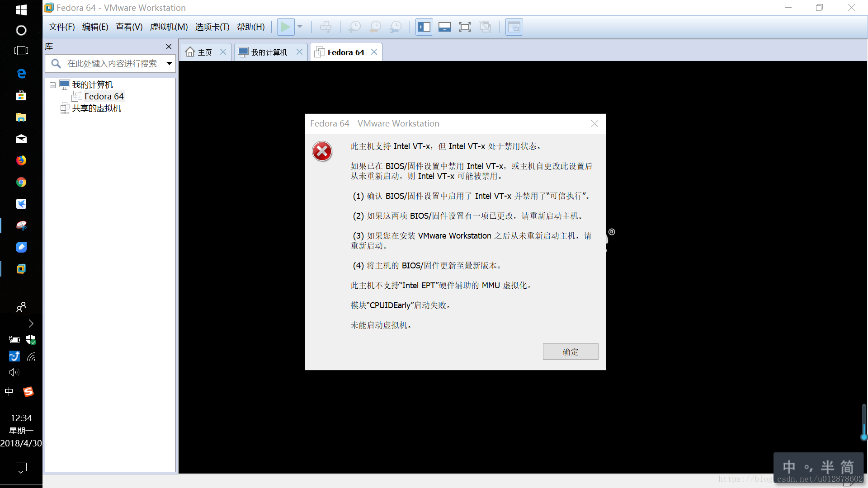Select Fedora 64 in the library tree
This screenshot has width=868, height=488.
(x=104, y=96)
